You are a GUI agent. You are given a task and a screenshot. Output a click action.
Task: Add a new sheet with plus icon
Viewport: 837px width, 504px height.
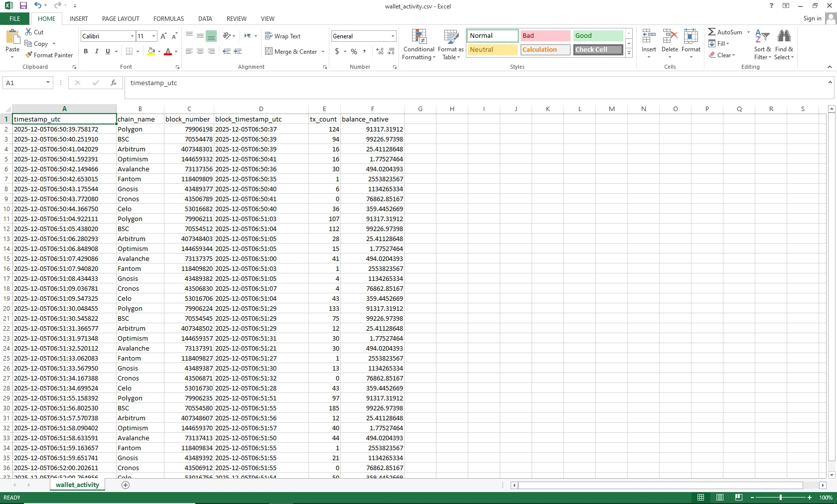(x=126, y=485)
